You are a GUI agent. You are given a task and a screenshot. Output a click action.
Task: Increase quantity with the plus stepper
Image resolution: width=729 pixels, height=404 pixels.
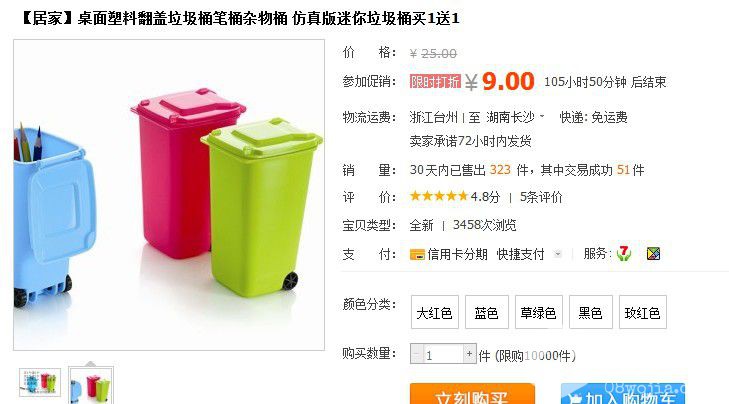point(470,354)
